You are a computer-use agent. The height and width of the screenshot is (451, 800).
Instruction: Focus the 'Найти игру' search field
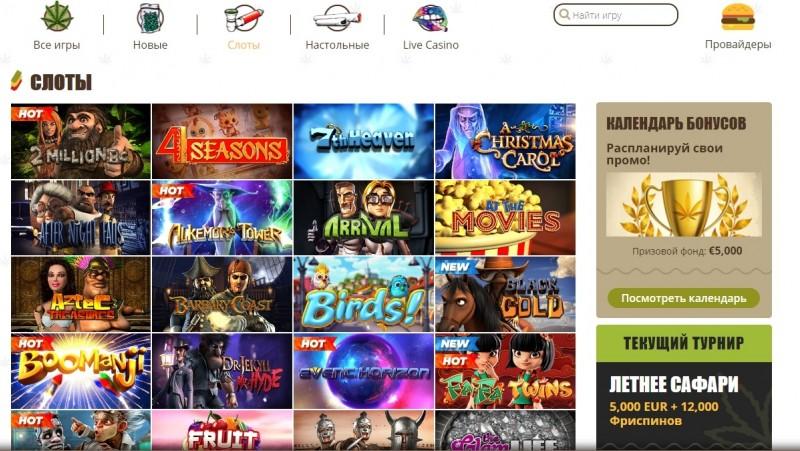pos(616,15)
